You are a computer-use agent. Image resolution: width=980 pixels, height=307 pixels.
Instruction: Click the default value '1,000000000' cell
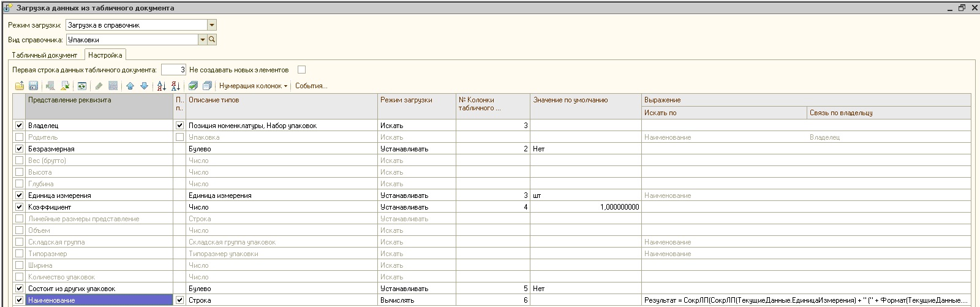pos(586,207)
